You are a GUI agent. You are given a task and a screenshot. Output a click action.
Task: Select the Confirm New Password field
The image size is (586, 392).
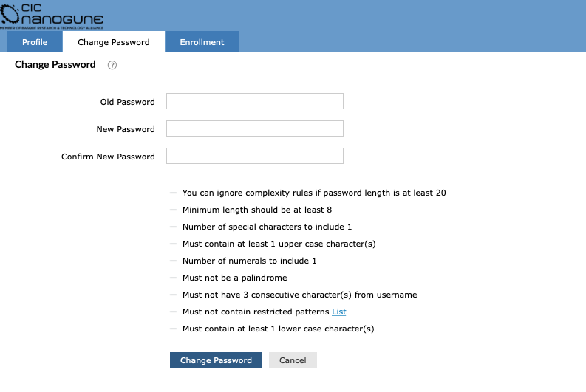[254, 157]
